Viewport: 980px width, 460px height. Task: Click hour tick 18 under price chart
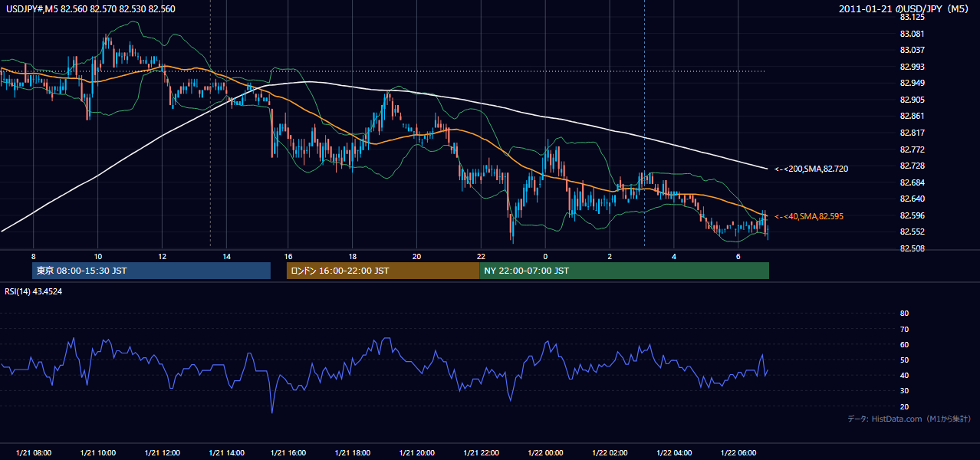pos(353,256)
